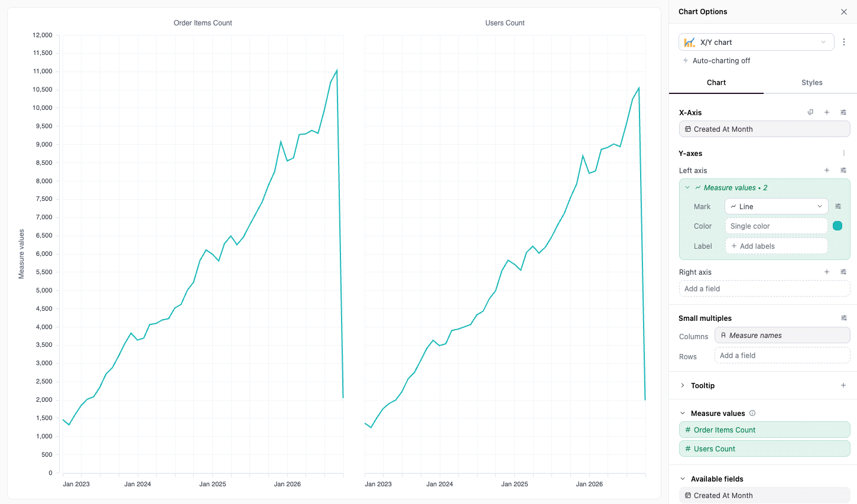The image size is (857, 504).
Task: Click the Tooltip plus icon
Action: [843, 385]
